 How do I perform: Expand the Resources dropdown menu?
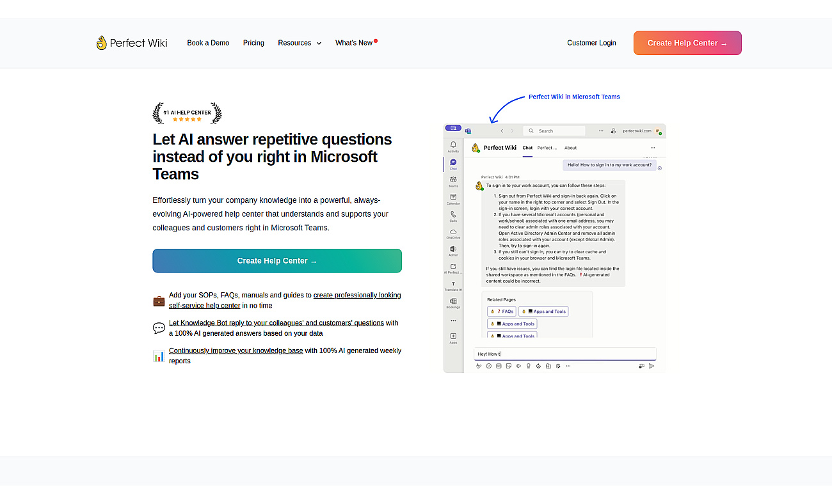(300, 43)
